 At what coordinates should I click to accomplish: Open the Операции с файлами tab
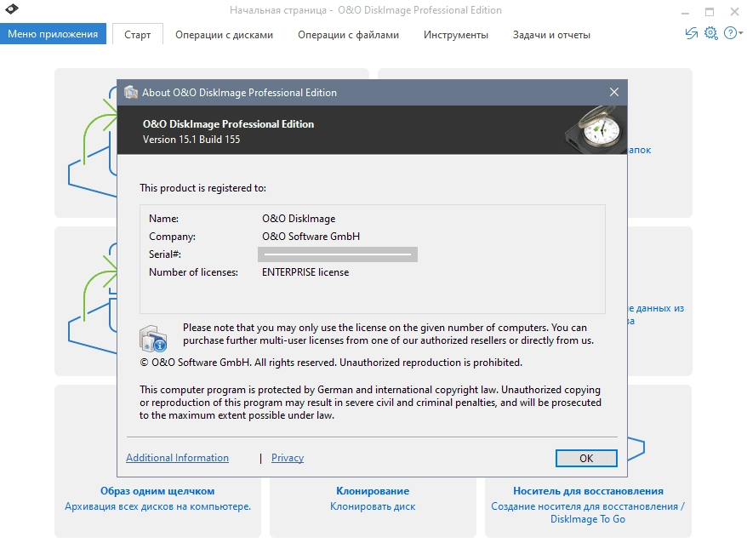tap(348, 35)
